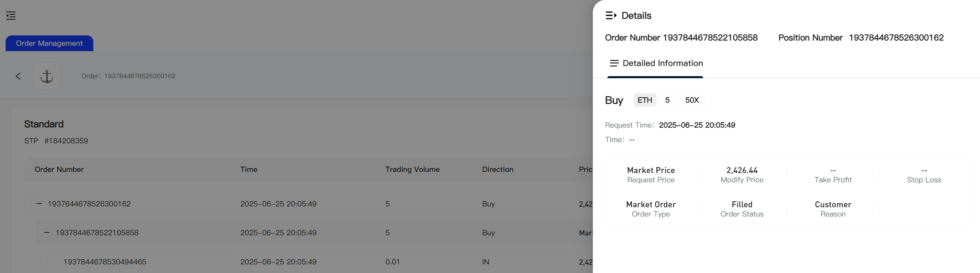The height and width of the screenshot is (273, 980).
Task: Click the STP #184208359 label
Action: point(56,141)
